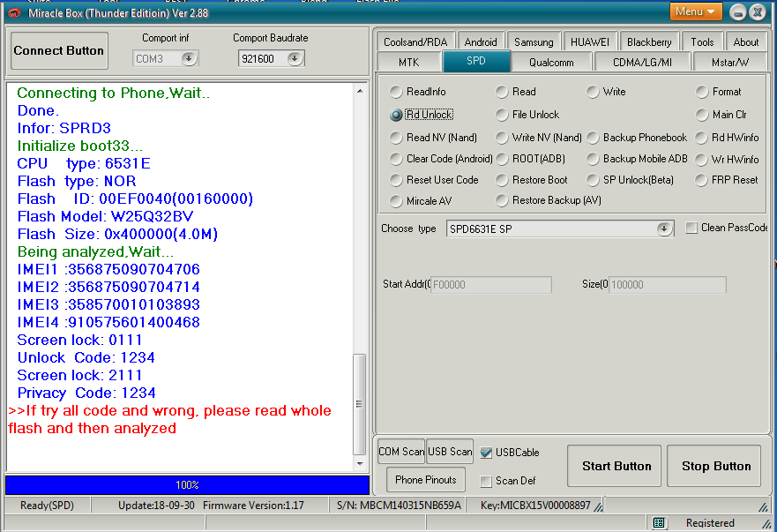Click the Start Addr input field
This screenshot has width=777, height=532.
pyautogui.click(x=490, y=285)
